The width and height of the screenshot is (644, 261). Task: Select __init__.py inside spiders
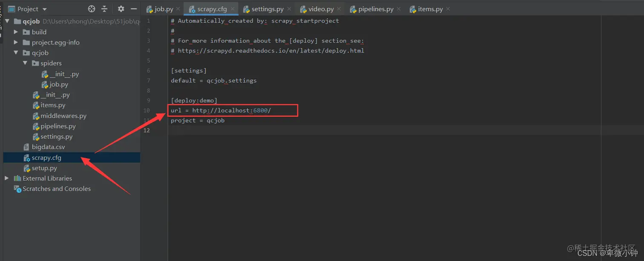64,74
